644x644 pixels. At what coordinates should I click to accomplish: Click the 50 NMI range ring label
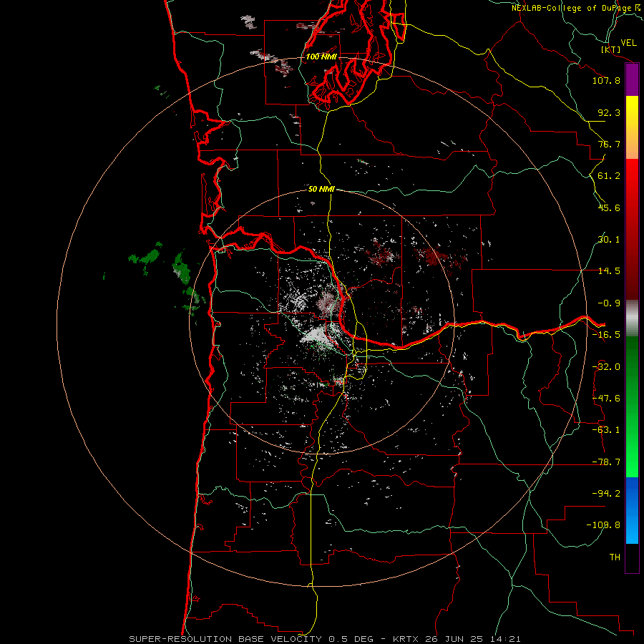(321, 189)
